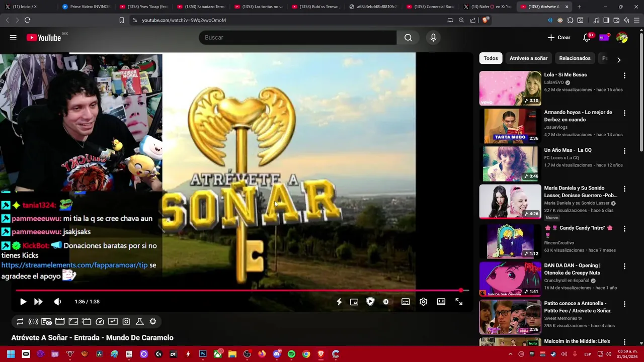Open enhancer toolbar gear settings
Image resolution: width=644 pixels, height=362 pixels.
click(153, 322)
